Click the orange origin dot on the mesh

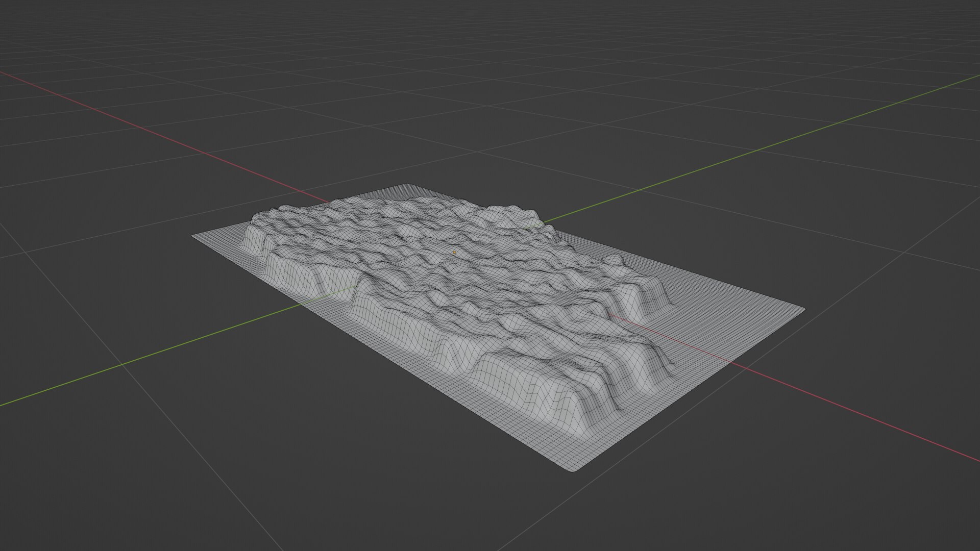tap(454, 253)
